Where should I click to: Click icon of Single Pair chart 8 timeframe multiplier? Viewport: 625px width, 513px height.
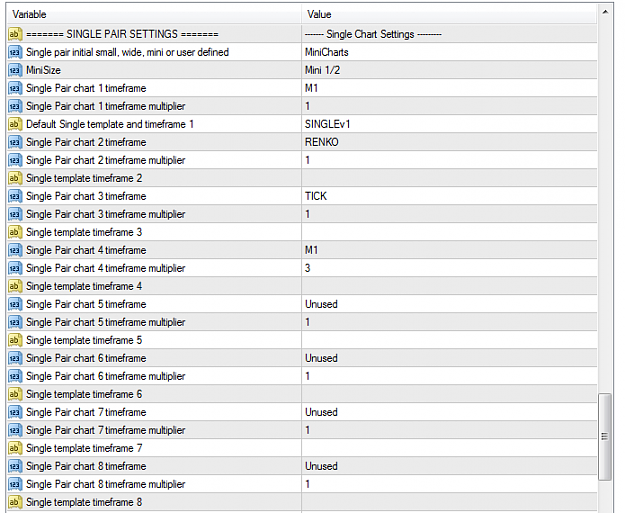15,484
